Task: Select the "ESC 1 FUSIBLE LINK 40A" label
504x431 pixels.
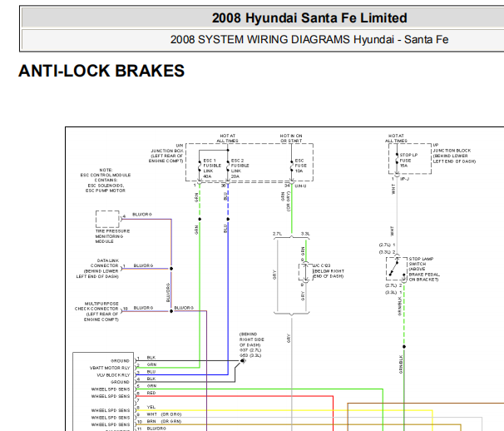Action: 212,169
